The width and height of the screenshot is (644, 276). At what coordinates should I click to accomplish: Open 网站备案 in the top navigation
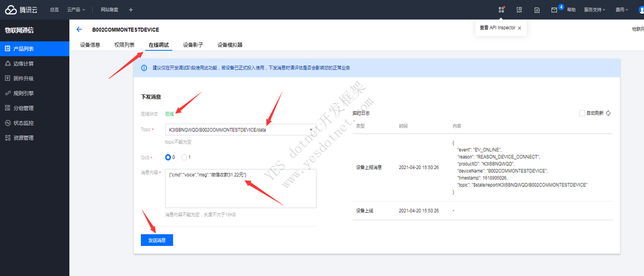coord(110,10)
